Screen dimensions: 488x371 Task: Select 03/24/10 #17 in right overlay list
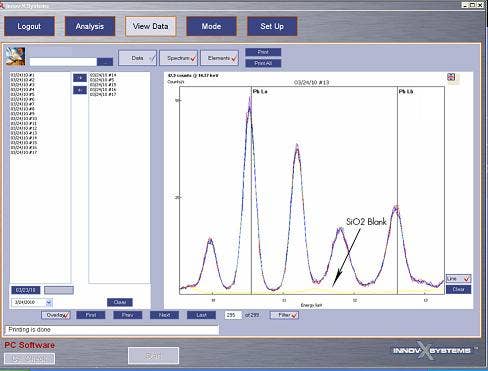[103, 94]
